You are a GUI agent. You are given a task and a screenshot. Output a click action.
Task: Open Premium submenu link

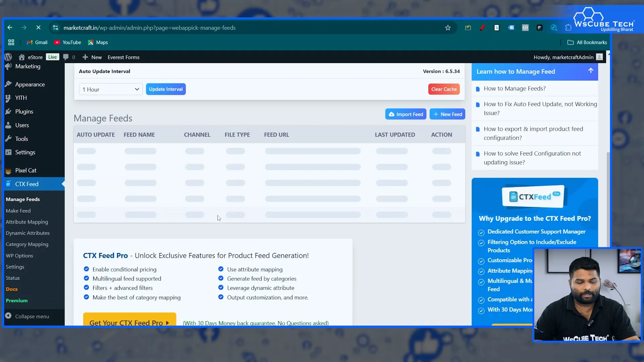(x=17, y=300)
